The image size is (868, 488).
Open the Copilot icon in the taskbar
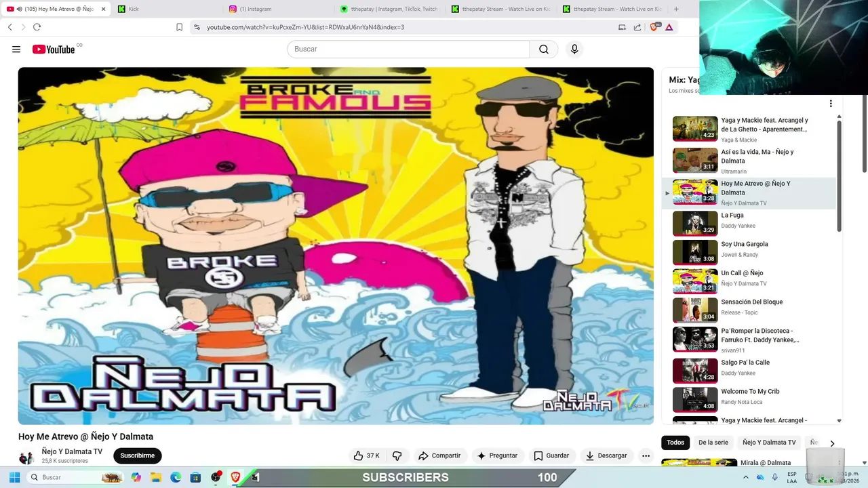(x=136, y=477)
